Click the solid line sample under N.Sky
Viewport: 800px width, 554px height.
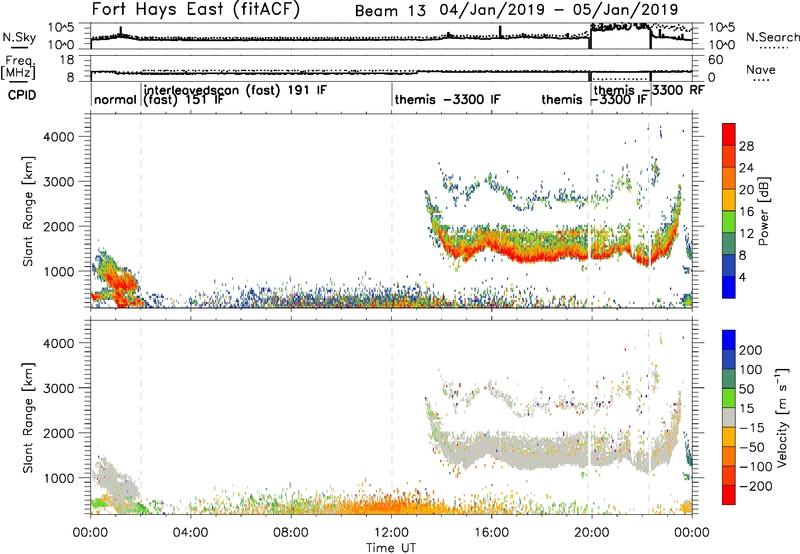(x=19, y=47)
